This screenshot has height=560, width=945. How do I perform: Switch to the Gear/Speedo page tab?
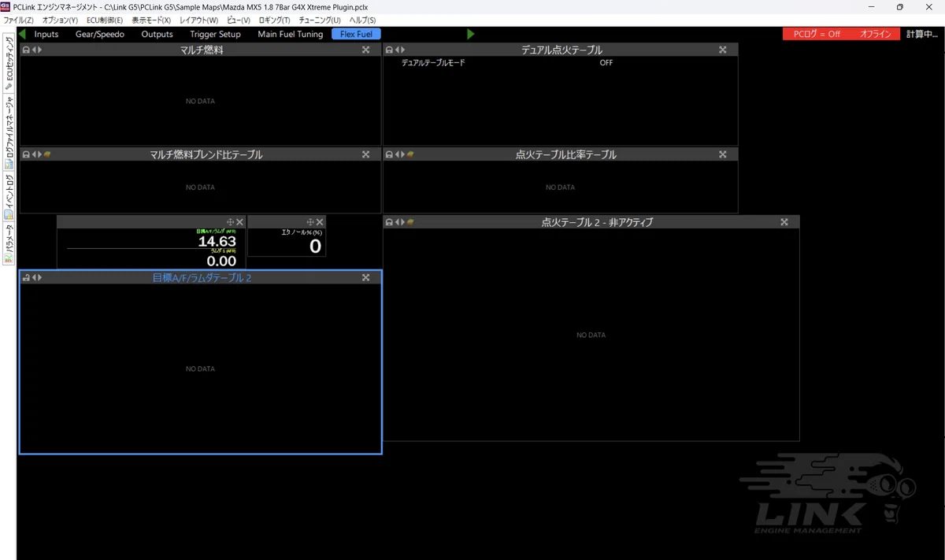[100, 34]
